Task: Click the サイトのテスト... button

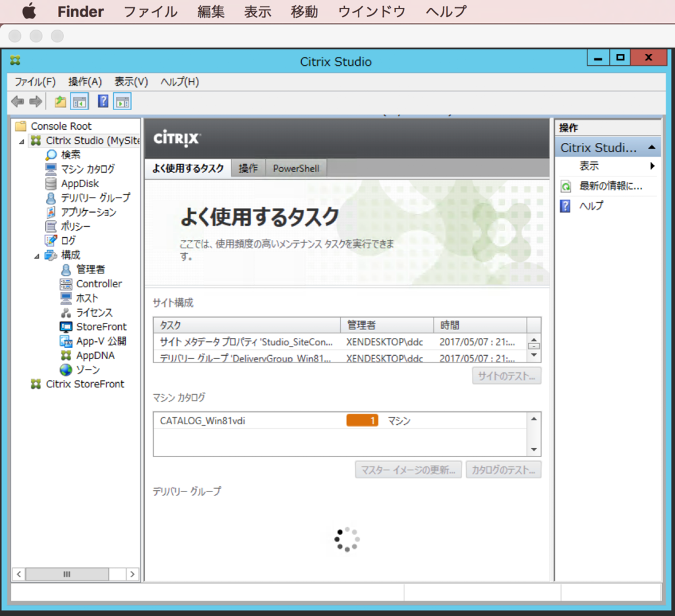Action: 506,376
